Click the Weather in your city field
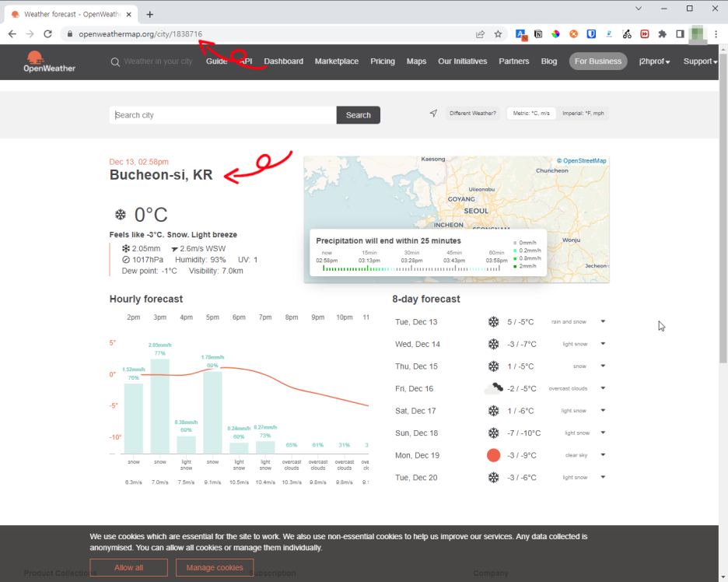Image resolution: width=728 pixels, height=582 pixels. pyautogui.click(x=158, y=61)
